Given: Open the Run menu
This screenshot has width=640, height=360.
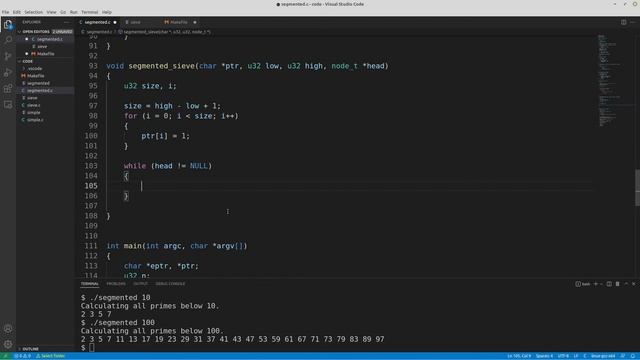Looking at the screenshot, I should (73, 12).
